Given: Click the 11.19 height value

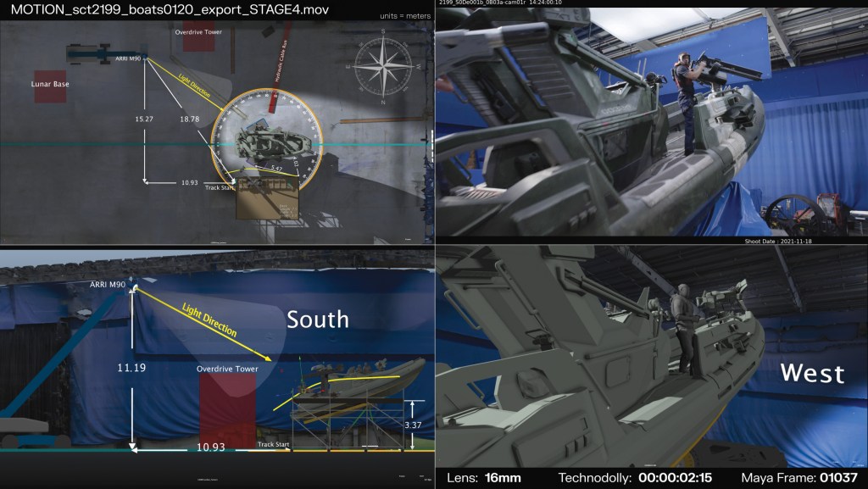Looking at the screenshot, I should pos(131,368).
